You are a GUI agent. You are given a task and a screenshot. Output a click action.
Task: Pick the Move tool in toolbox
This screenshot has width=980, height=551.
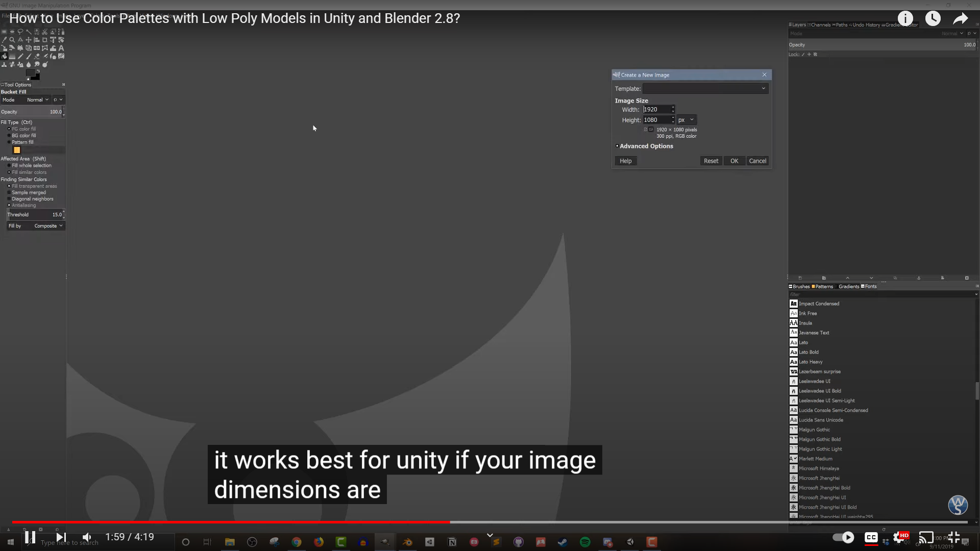tap(29, 40)
